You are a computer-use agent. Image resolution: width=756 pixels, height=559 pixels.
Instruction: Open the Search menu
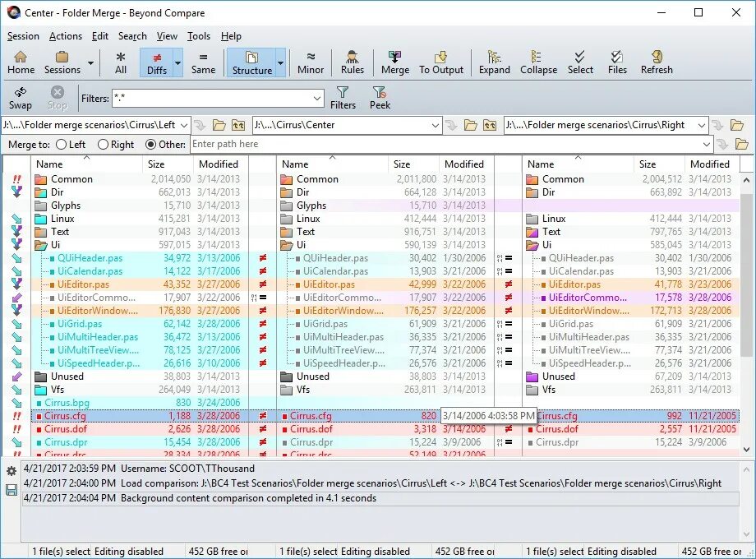tap(132, 36)
